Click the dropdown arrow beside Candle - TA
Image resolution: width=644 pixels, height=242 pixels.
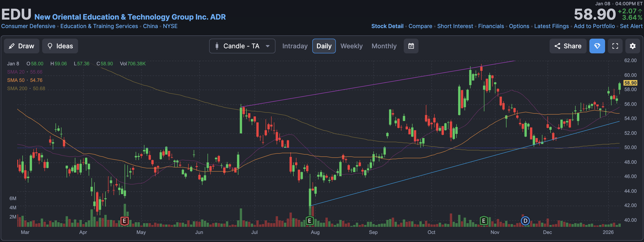click(x=267, y=46)
